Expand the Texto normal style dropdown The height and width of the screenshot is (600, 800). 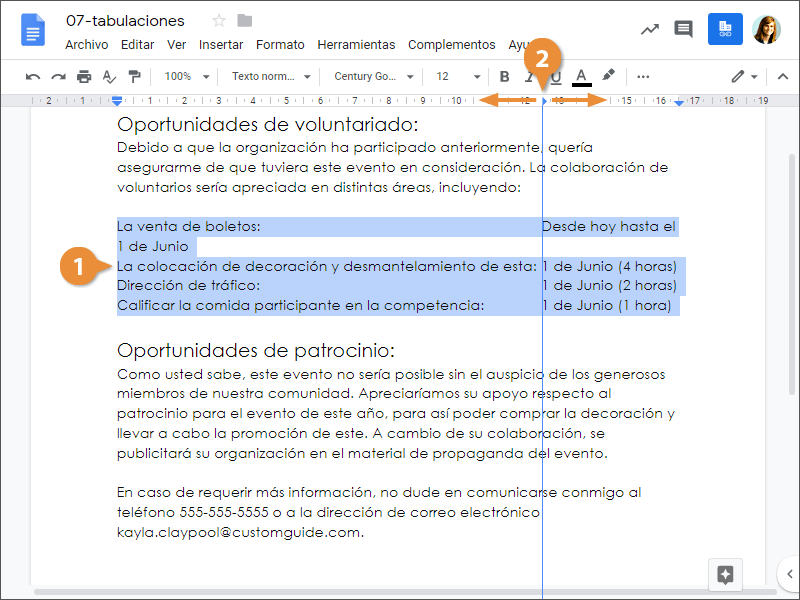(x=271, y=76)
